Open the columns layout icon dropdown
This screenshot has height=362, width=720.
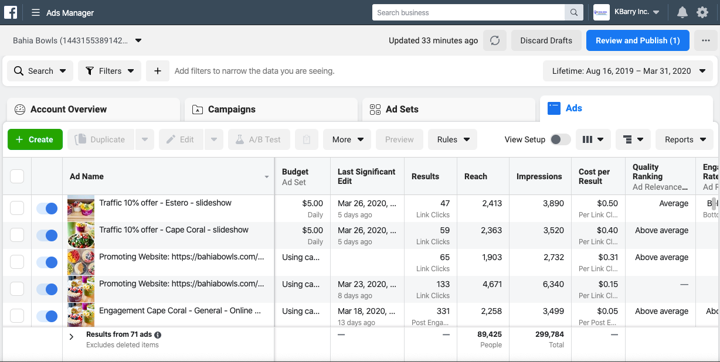593,140
